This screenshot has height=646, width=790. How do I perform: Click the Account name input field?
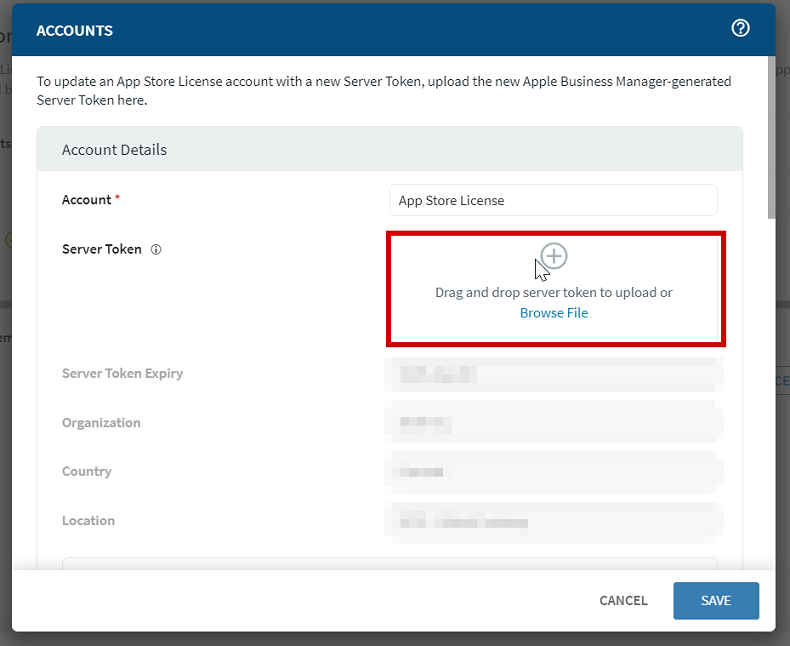tap(553, 200)
